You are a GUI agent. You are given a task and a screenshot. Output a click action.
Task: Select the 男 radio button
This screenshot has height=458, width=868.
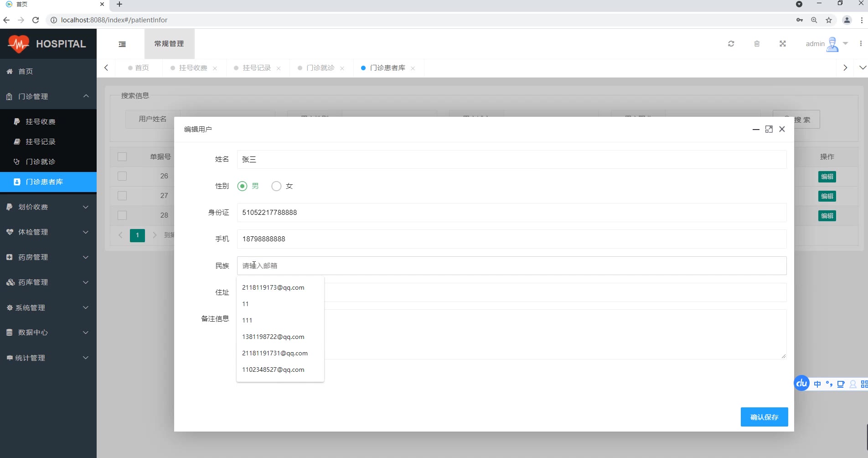[243, 186]
